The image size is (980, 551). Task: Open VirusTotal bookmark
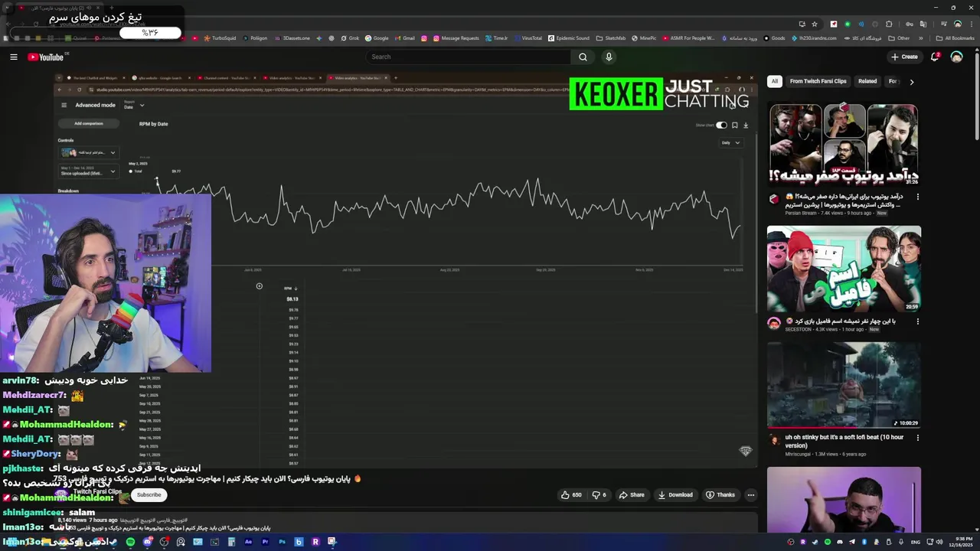tap(528, 38)
